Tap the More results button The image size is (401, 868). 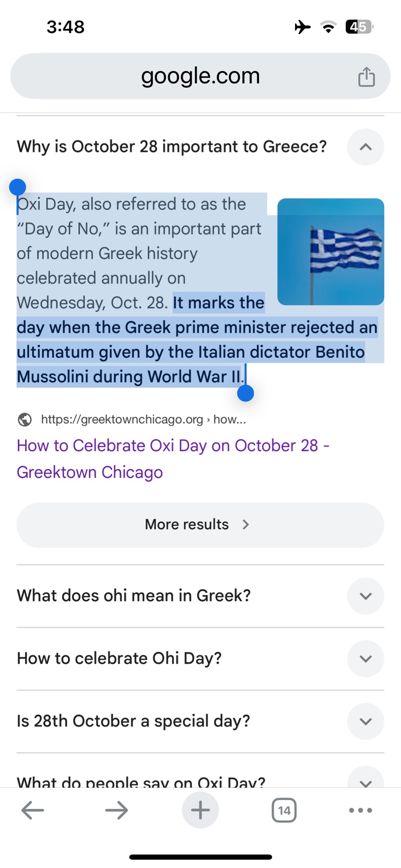[200, 525]
